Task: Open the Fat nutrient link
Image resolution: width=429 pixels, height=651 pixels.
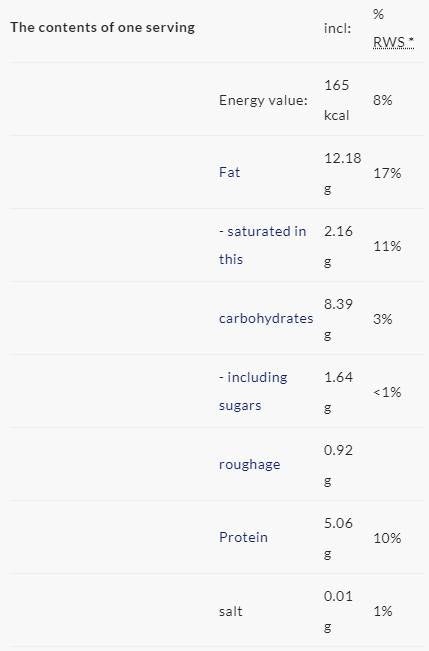Action: point(229,172)
